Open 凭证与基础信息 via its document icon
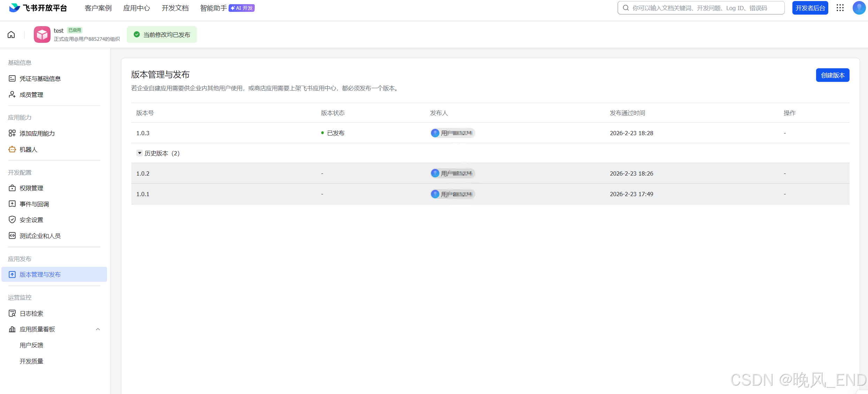Viewport: 868px width, 394px height. (x=12, y=78)
